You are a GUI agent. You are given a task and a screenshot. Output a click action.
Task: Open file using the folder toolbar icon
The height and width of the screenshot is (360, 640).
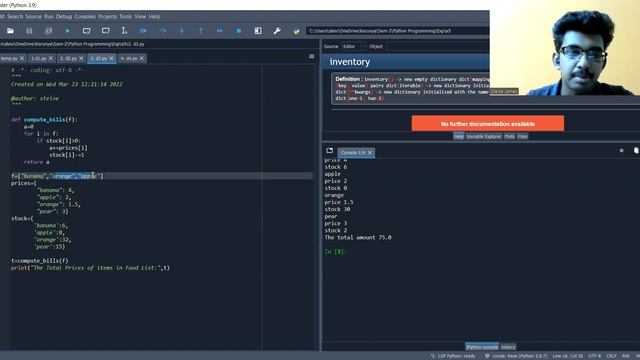click(10, 31)
